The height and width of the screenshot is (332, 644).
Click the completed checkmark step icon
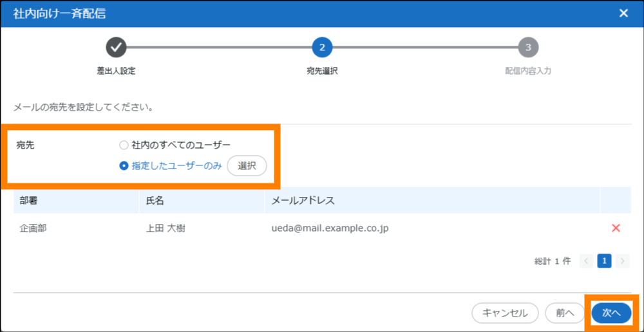116,47
